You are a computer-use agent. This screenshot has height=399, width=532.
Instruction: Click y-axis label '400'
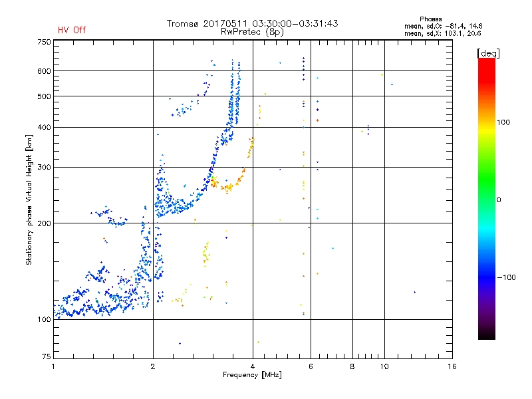pos(44,128)
